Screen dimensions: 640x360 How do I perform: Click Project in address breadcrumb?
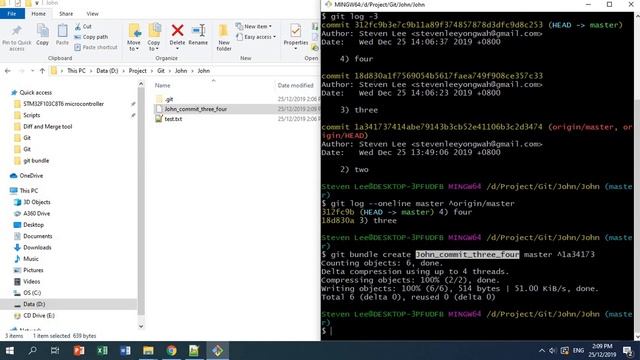(138, 71)
